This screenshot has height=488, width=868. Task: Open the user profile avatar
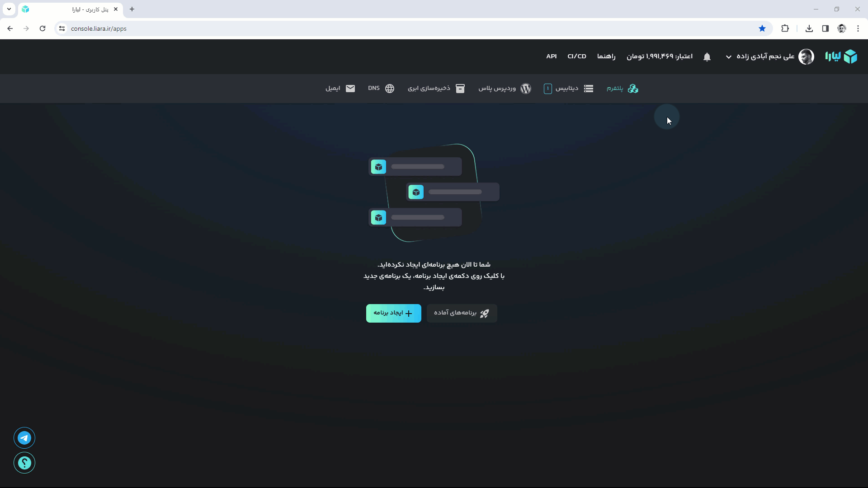pyautogui.click(x=806, y=56)
